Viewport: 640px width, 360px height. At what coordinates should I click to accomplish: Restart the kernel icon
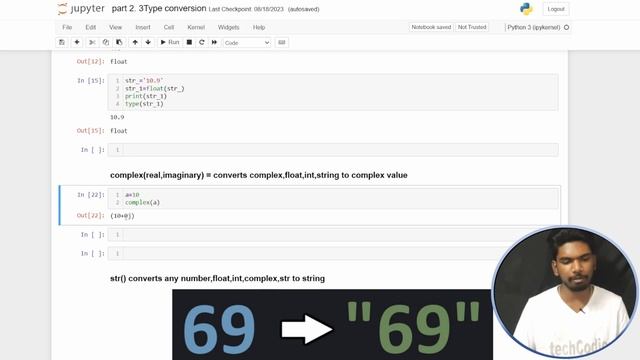(x=202, y=42)
